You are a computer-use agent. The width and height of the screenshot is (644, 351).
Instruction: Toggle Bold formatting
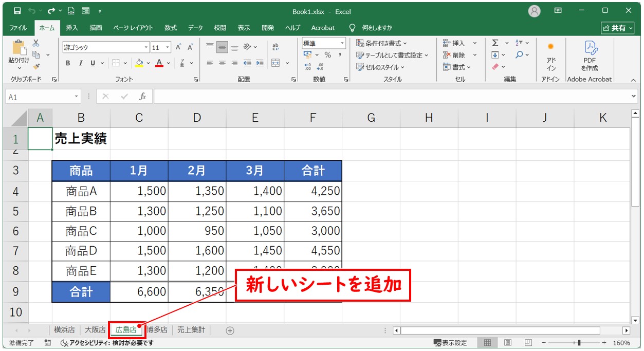point(68,63)
